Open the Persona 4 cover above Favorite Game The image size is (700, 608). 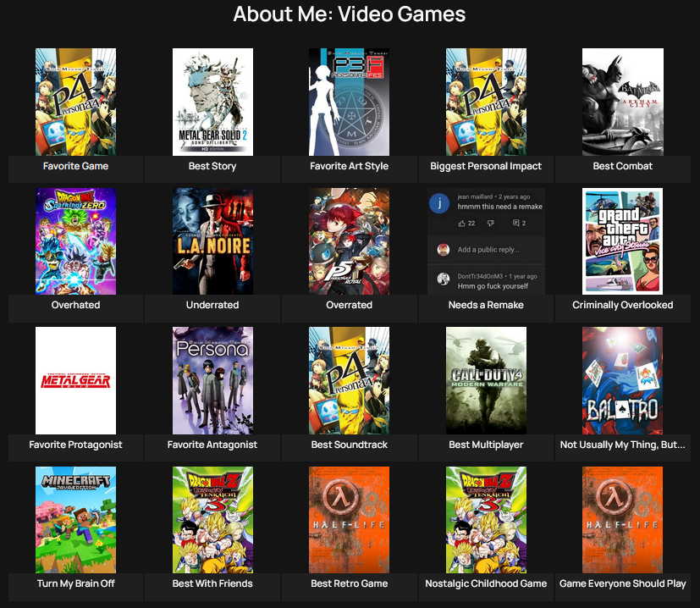click(x=75, y=102)
